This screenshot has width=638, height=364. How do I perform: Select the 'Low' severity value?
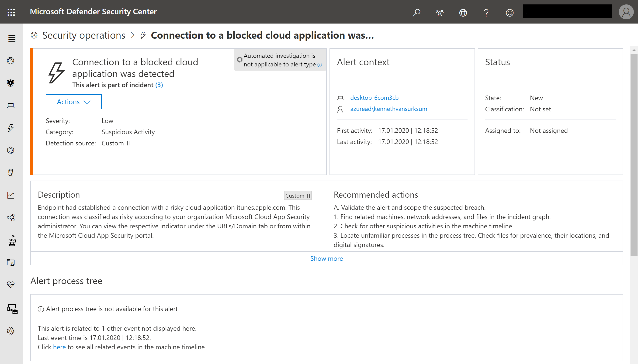(107, 121)
